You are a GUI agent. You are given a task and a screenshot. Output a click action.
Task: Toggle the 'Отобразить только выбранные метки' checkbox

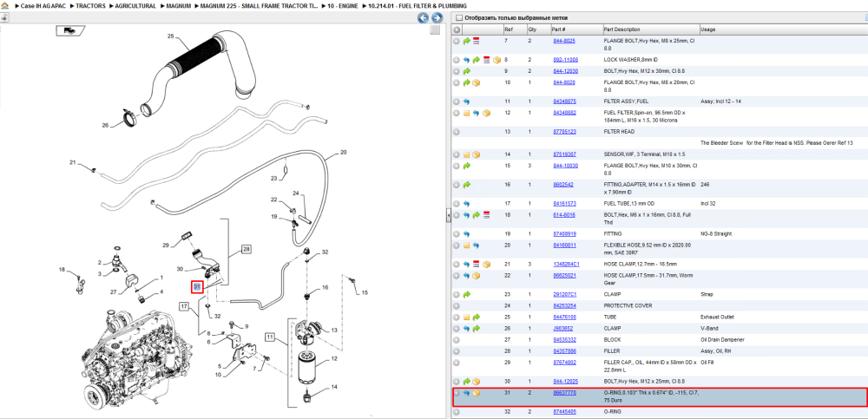(458, 17)
